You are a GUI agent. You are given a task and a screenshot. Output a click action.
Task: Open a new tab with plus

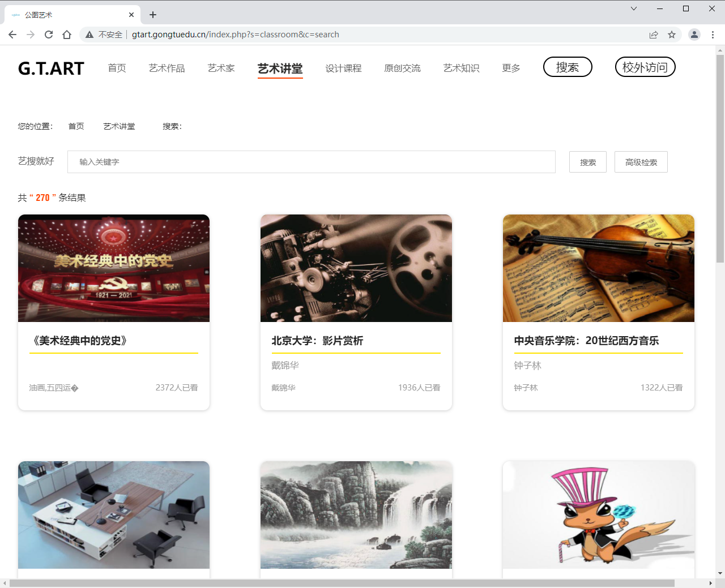pyautogui.click(x=153, y=15)
